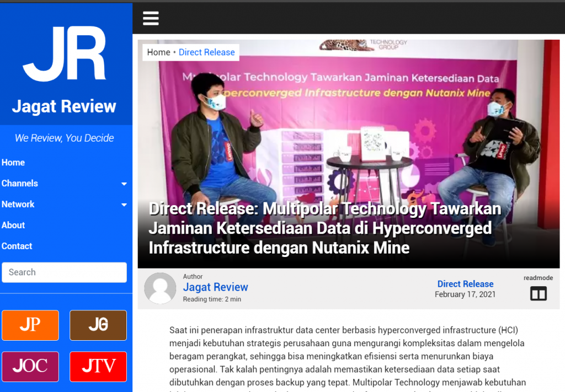The image size is (565, 392).
Task: Focus the Search input field
Action: click(64, 272)
